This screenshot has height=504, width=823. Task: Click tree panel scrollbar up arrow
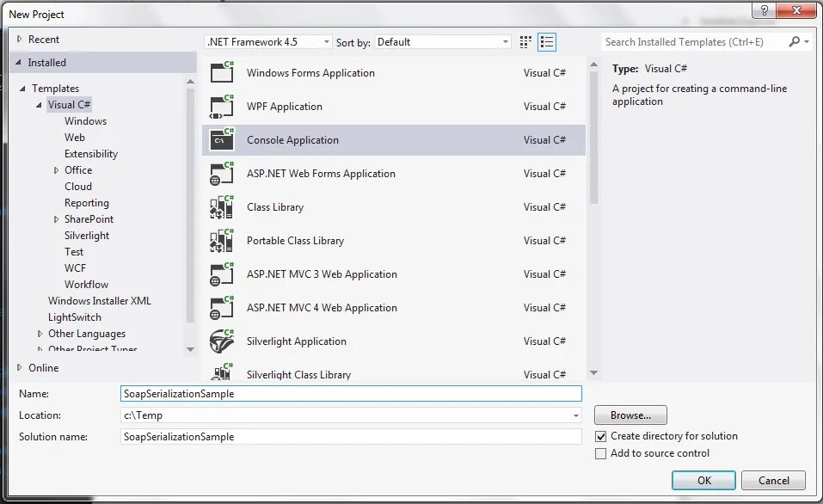point(191,82)
